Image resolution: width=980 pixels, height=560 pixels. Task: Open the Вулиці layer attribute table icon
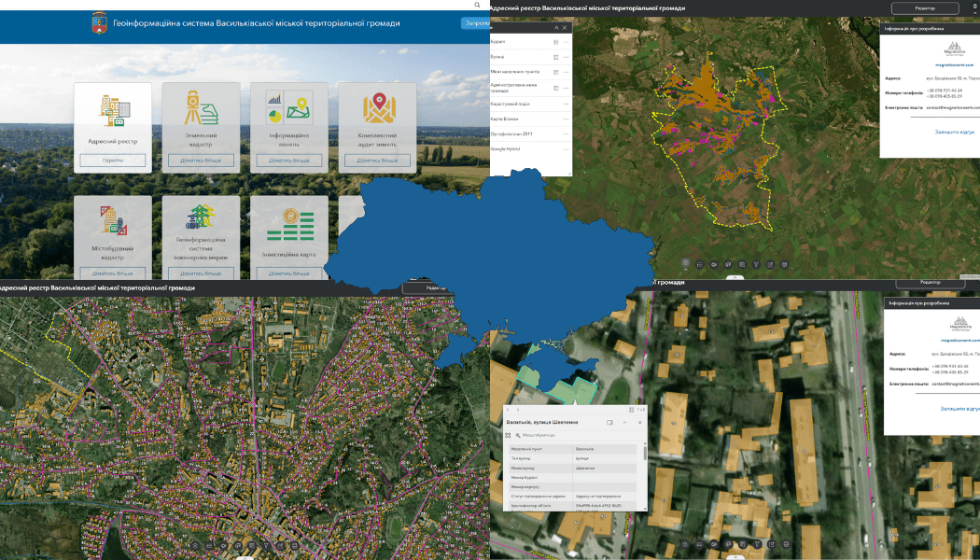(x=555, y=57)
